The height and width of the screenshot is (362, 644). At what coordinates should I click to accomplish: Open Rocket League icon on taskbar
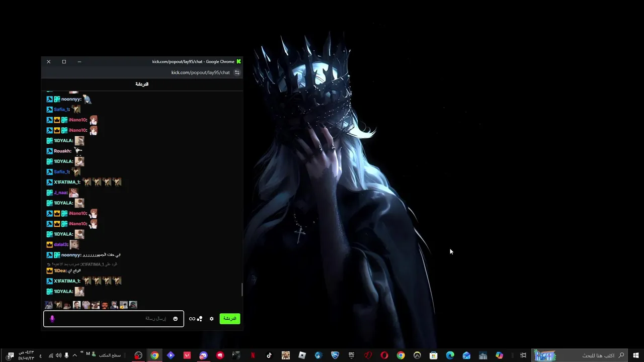(335, 355)
